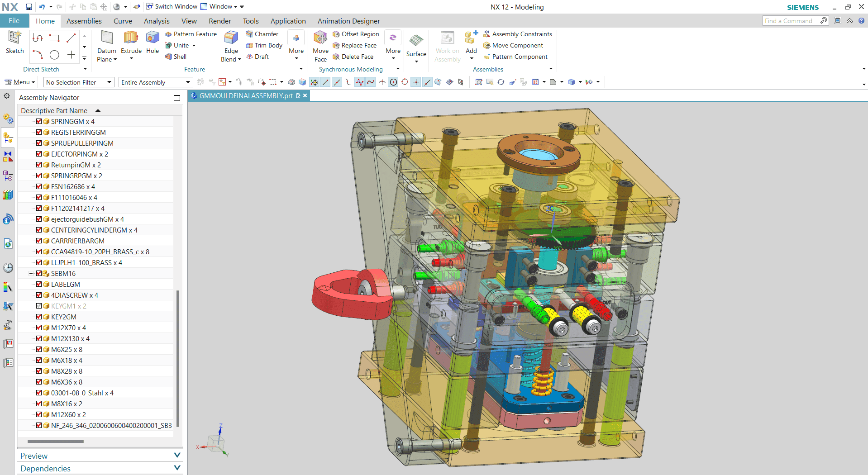The width and height of the screenshot is (868, 475).
Task: Maximize the Assembly Navigator panel
Action: [x=177, y=98]
